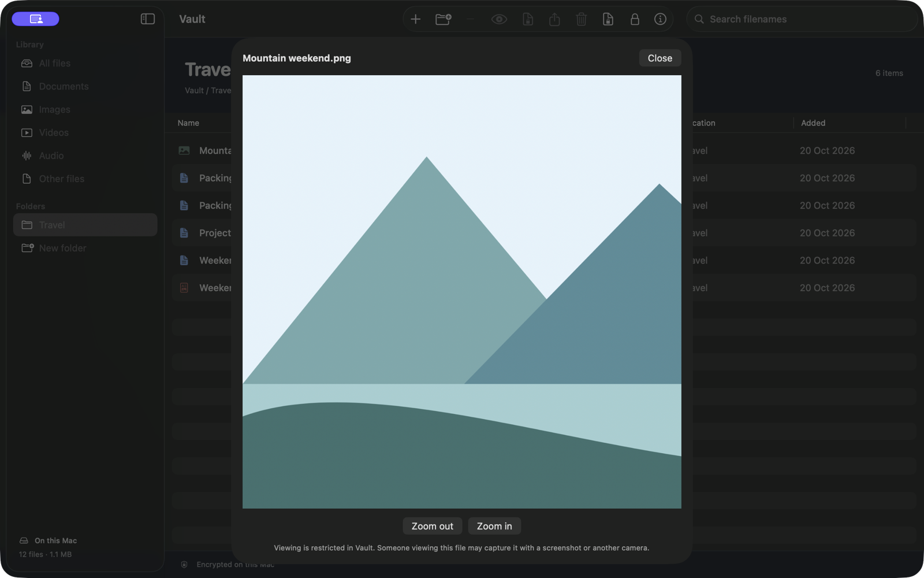Click the trash delete icon
The height and width of the screenshot is (578, 924).
click(581, 19)
